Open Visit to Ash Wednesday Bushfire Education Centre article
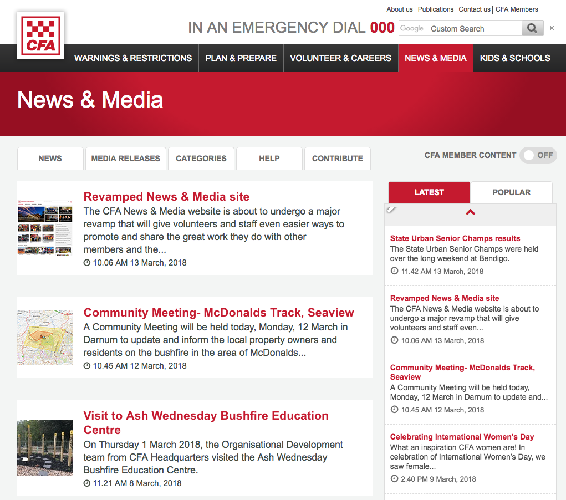This screenshot has width=566, height=500. [206, 423]
